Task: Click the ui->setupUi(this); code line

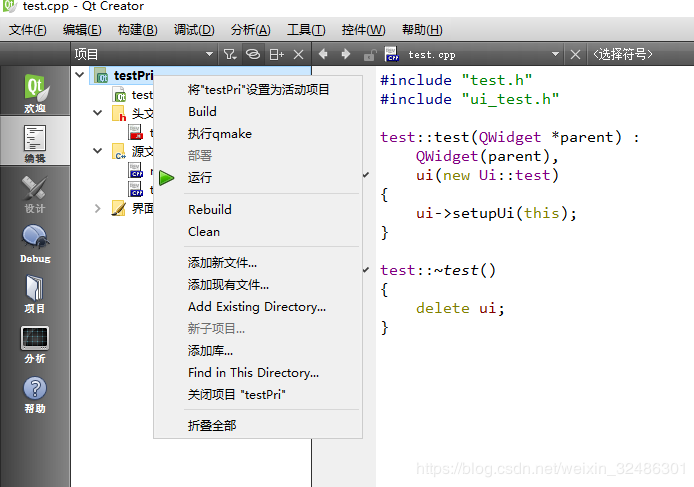Action: tap(496, 213)
